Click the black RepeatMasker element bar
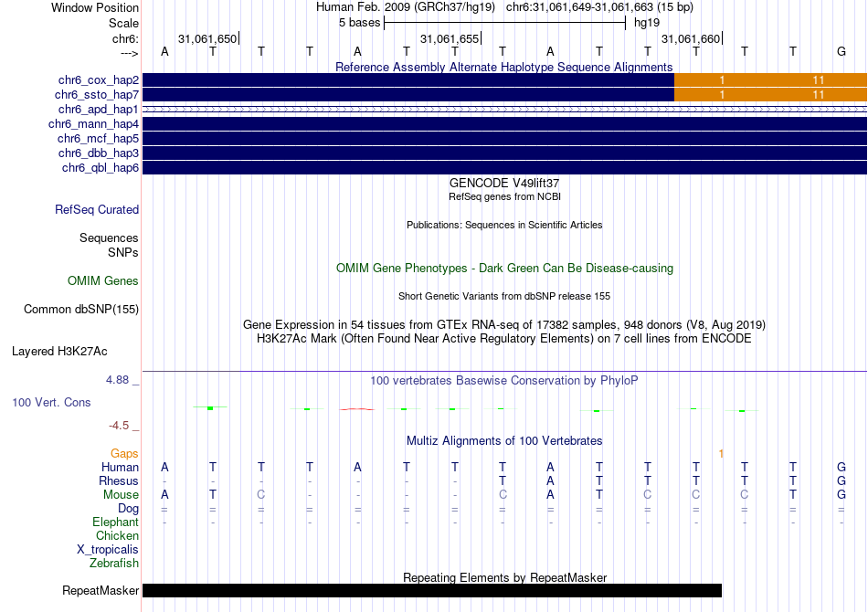Image resolution: width=868 pixels, height=612 pixels. pos(432,590)
